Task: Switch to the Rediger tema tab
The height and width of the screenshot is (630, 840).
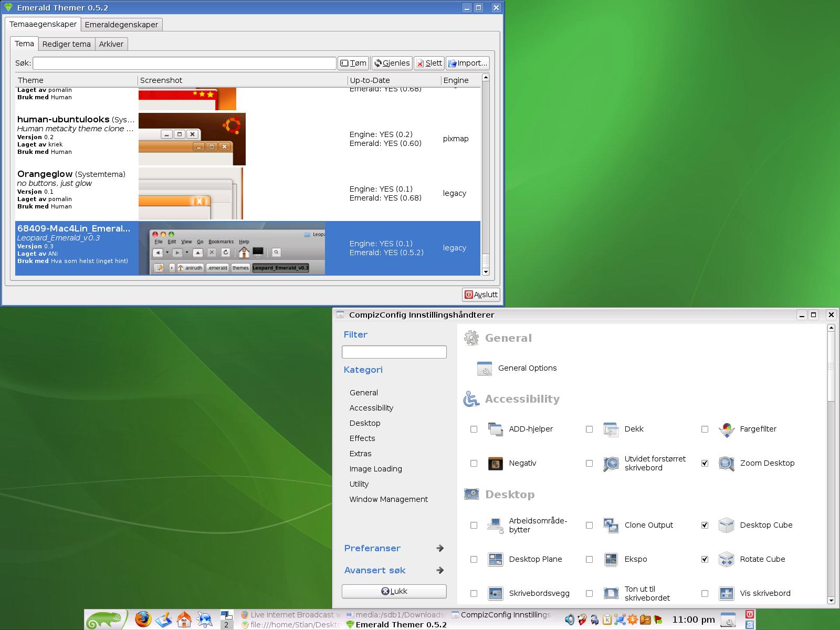Action: [67, 44]
